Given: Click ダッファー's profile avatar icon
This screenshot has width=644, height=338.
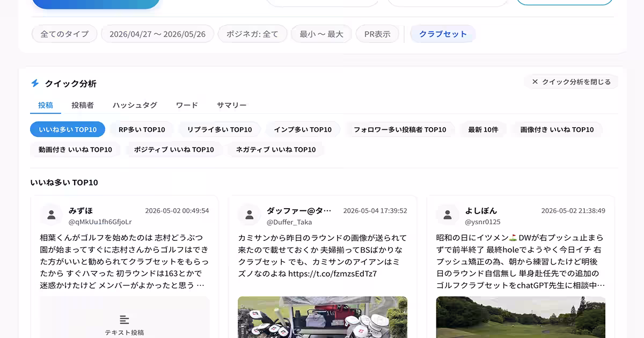Looking at the screenshot, I should click(250, 215).
